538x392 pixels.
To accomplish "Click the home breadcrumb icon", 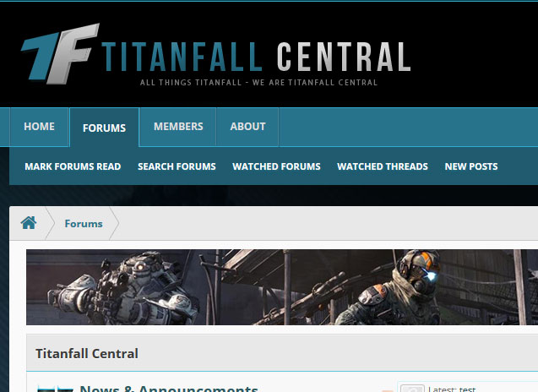I will coord(29,223).
